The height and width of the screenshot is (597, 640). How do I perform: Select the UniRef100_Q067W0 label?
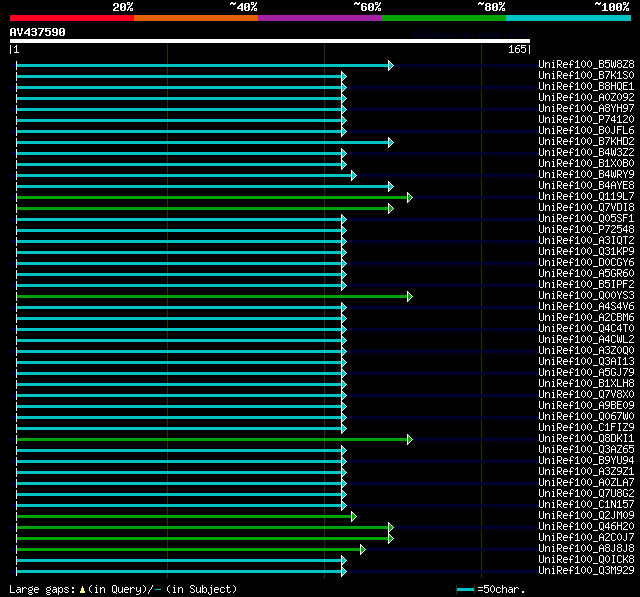coord(586,417)
